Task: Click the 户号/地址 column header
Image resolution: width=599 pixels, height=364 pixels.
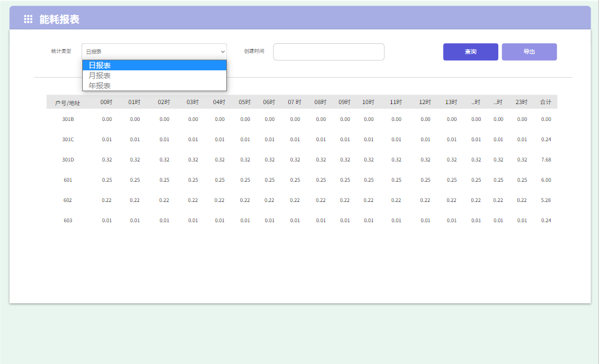Action: click(x=68, y=103)
